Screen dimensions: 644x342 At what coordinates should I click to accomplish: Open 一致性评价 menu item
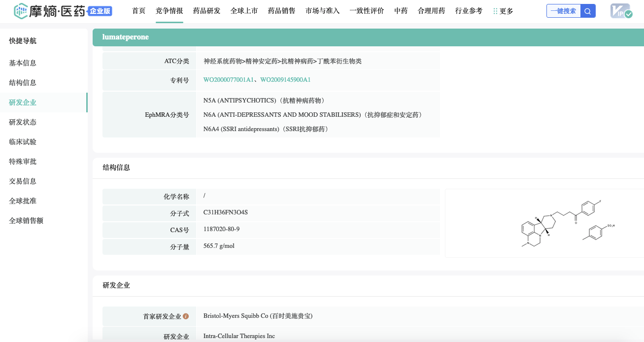(x=367, y=11)
